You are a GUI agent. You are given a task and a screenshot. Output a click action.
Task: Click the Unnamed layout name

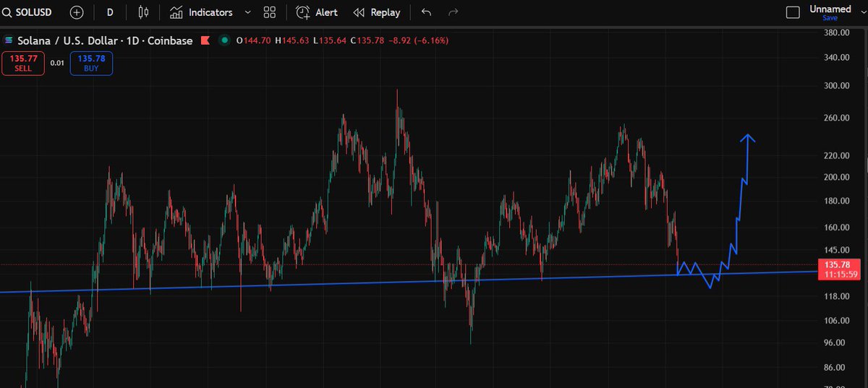(830, 9)
